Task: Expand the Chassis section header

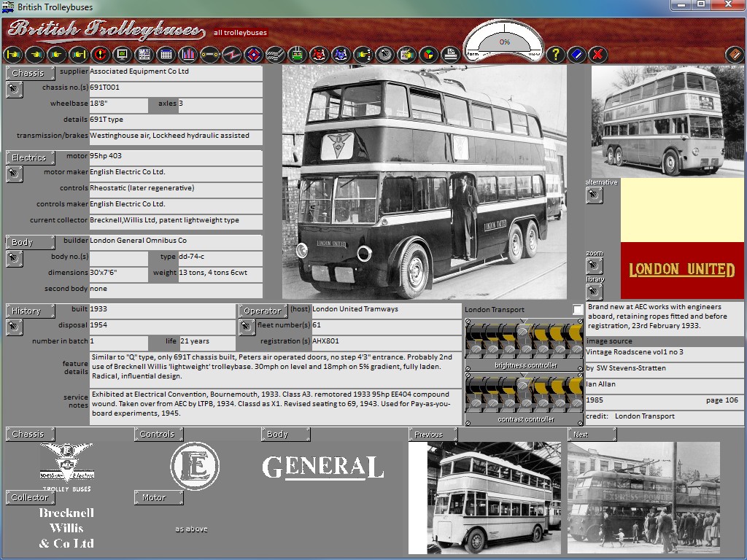Action: coord(30,73)
